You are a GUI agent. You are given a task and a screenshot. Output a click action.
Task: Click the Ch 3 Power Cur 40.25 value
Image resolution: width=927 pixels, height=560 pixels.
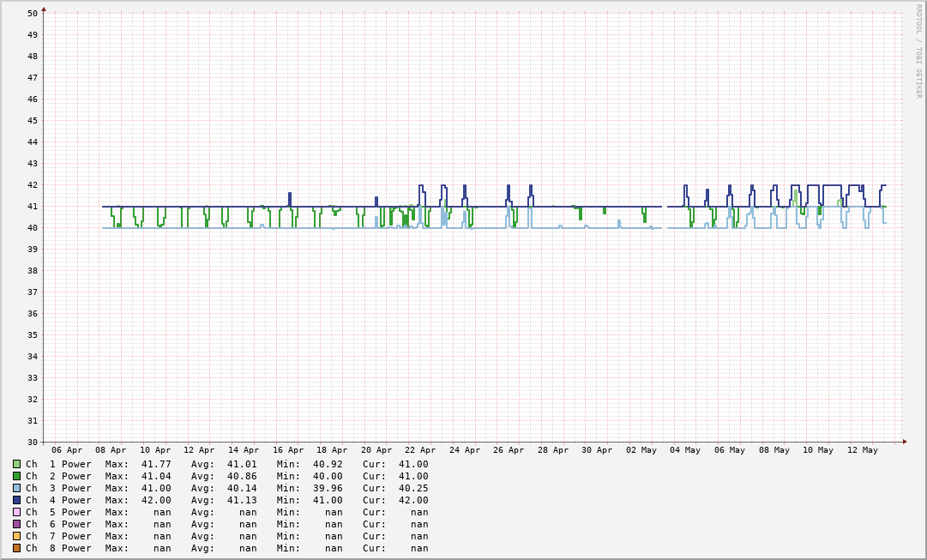pyautogui.click(x=413, y=488)
